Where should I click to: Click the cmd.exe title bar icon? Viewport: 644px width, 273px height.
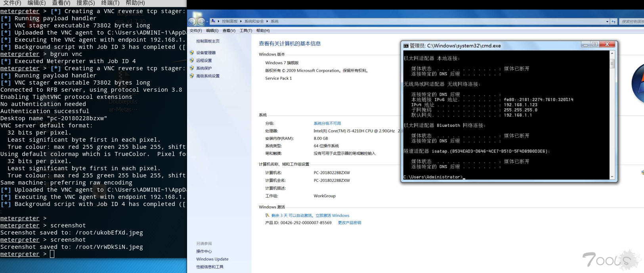[x=406, y=46]
